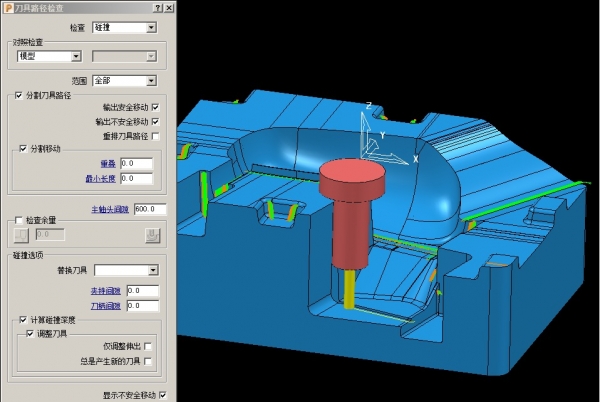Toggle the 分割刀具路径 checkbox
Viewport: 600px width, 402px height.
tap(19, 95)
